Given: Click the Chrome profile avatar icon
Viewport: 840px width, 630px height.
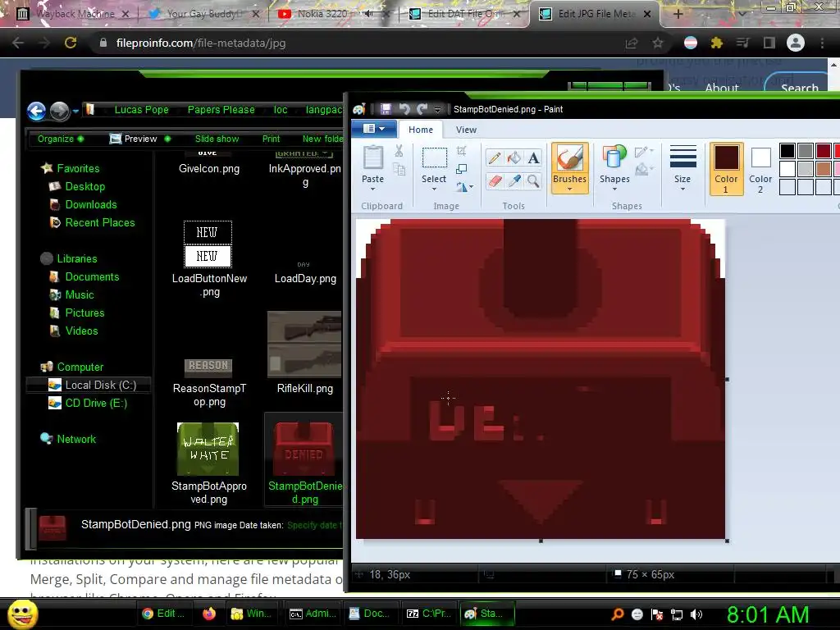Looking at the screenshot, I should [x=796, y=43].
